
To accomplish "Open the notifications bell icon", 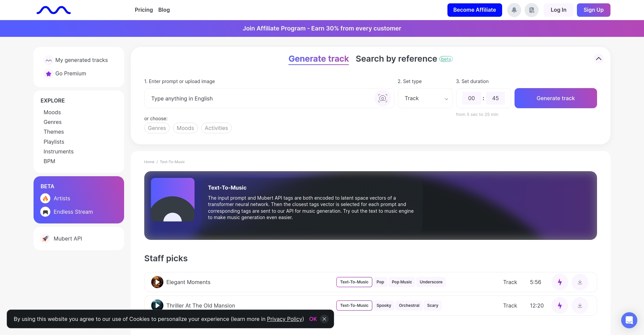I will pyautogui.click(x=514, y=10).
